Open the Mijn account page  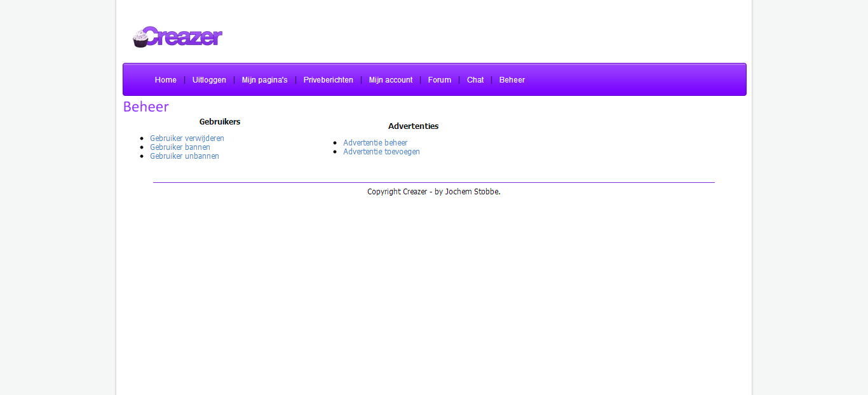391,80
